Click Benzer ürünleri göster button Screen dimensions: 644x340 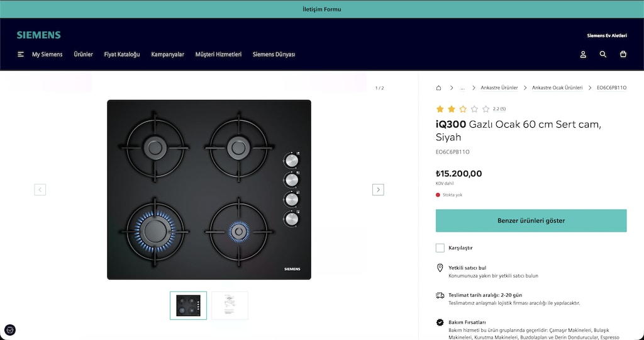pos(531,221)
